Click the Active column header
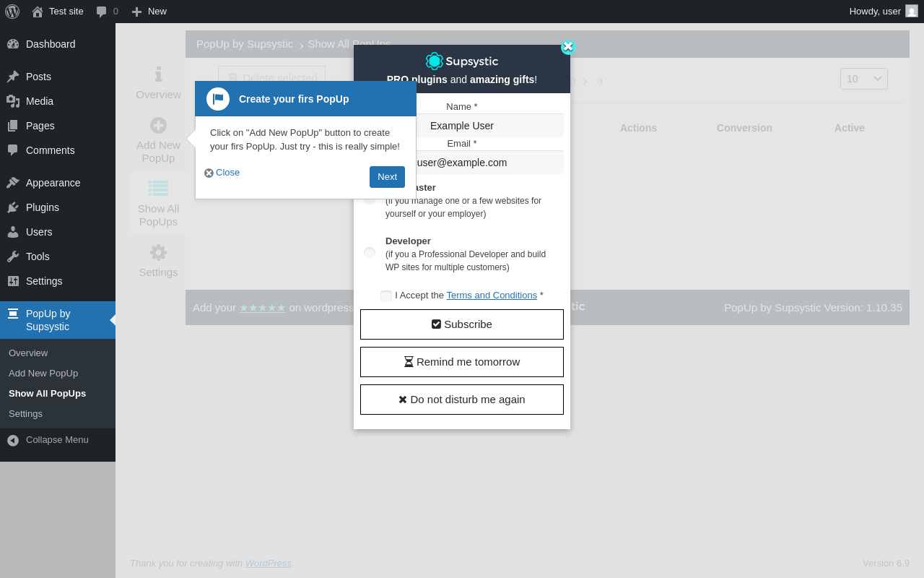The width and height of the screenshot is (924, 578). pyautogui.click(x=850, y=128)
